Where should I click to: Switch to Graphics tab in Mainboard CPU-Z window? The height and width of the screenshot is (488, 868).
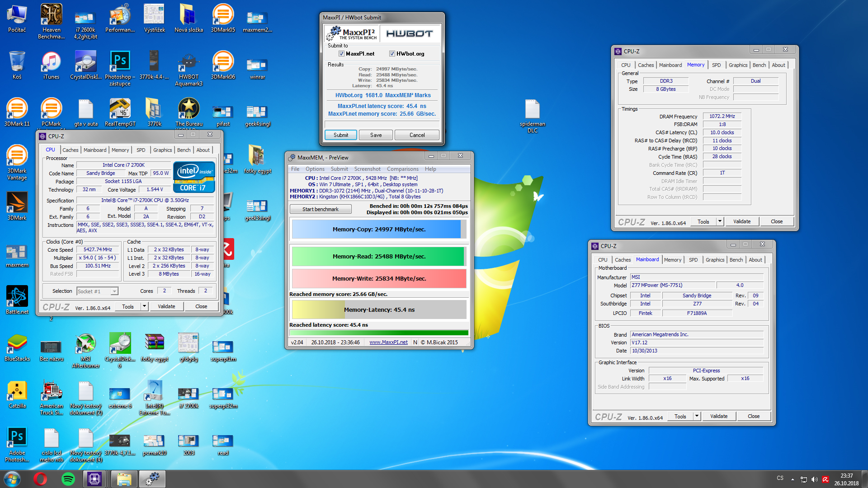coord(715,260)
